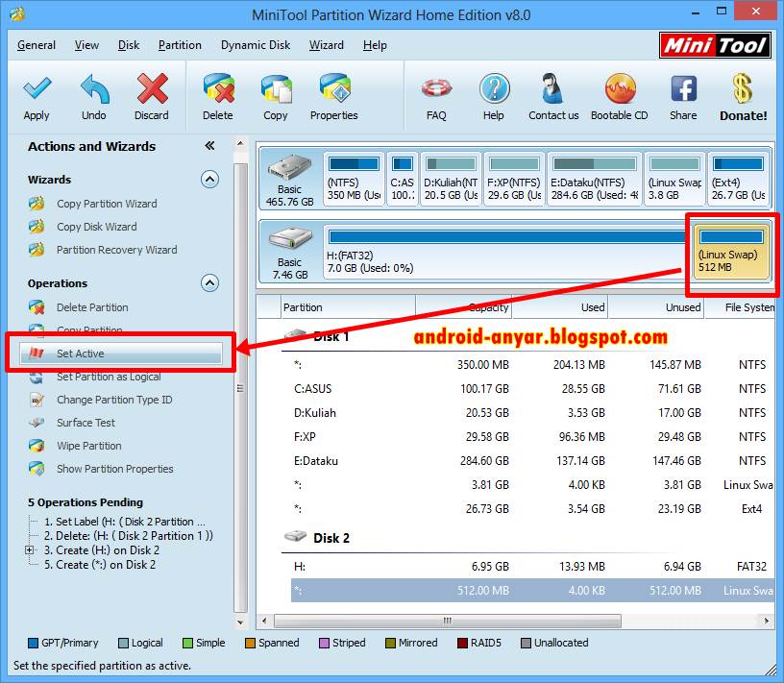The image size is (784, 683).
Task: Click the Partition column header
Action: point(348,307)
